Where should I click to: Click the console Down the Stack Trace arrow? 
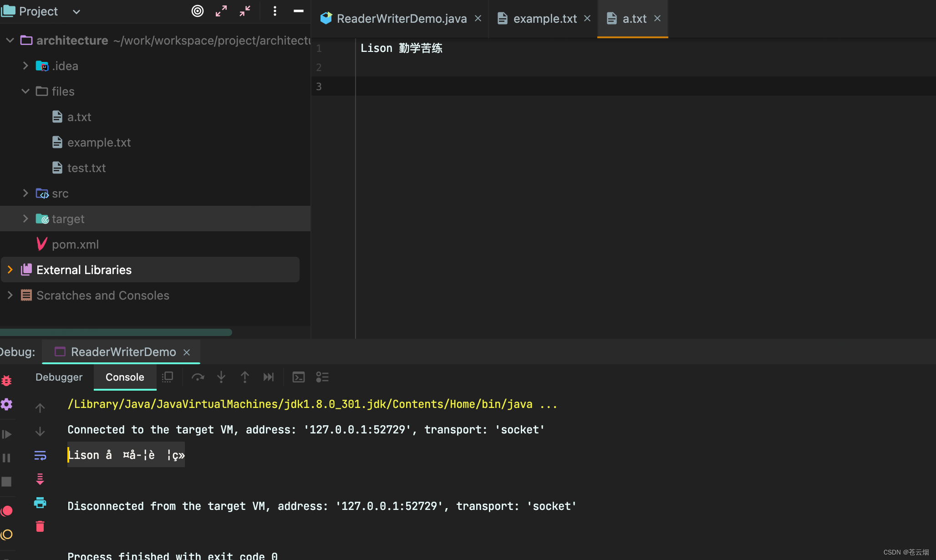(x=40, y=432)
